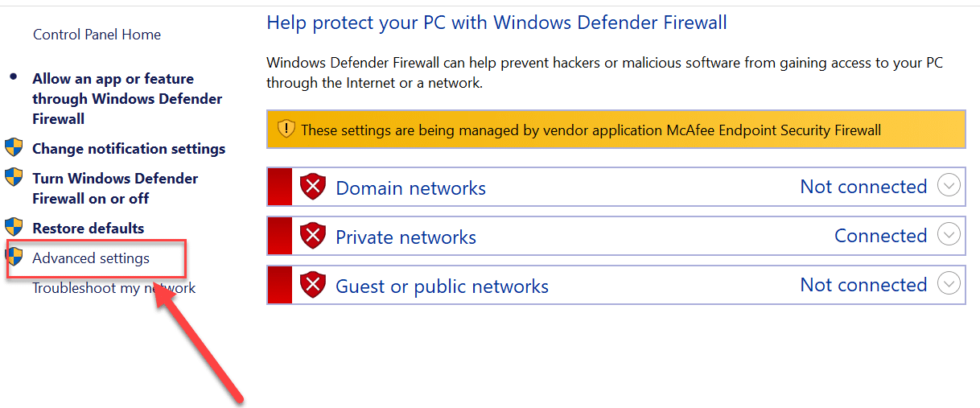980x408 pixels.
Task: Open Control Panel Home
Action: [x=97, y=35]
